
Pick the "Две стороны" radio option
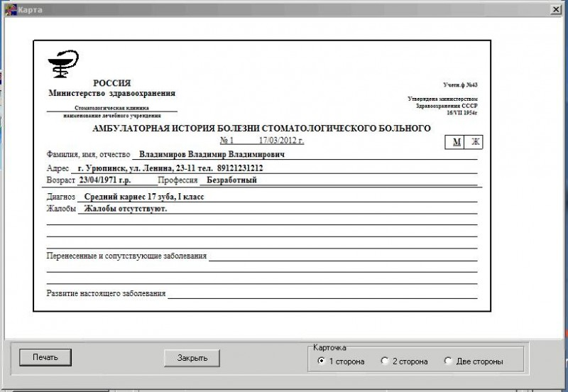(447, 361)
